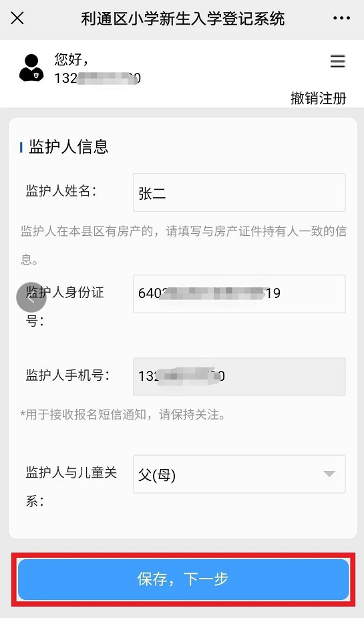Select the 监护人信息 section heading
Viewport: 364px width, 618px height.
pyautogui.click(x=69, y=146)
